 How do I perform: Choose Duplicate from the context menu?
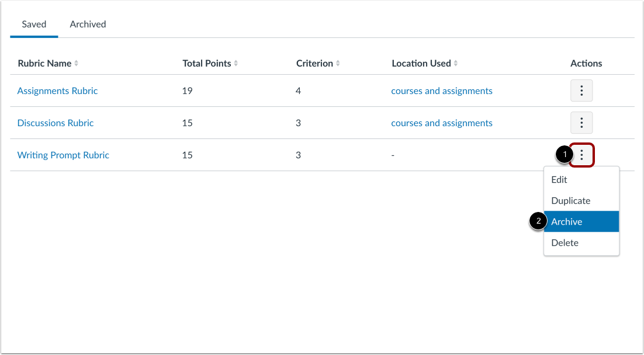570,200
